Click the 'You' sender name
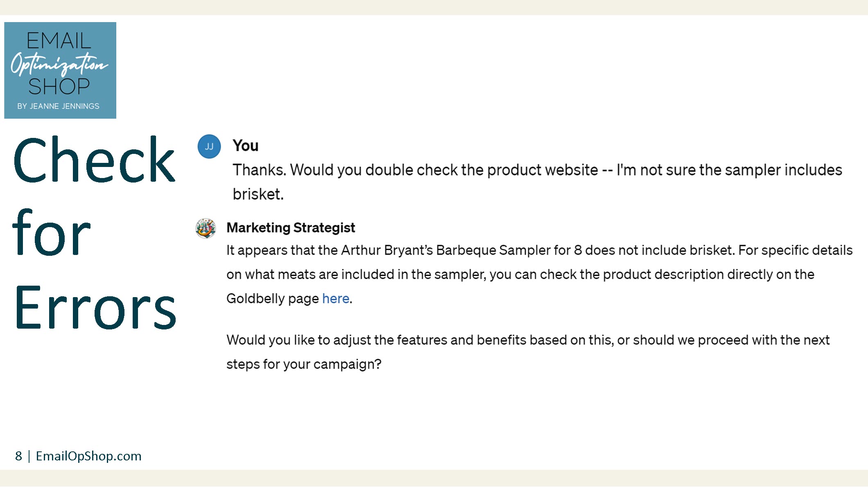Viewport: 868px width, 487px height. (245, 146)
